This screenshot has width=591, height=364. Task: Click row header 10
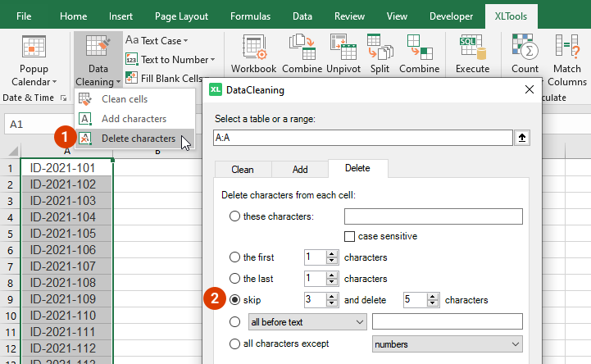(10, 316)
